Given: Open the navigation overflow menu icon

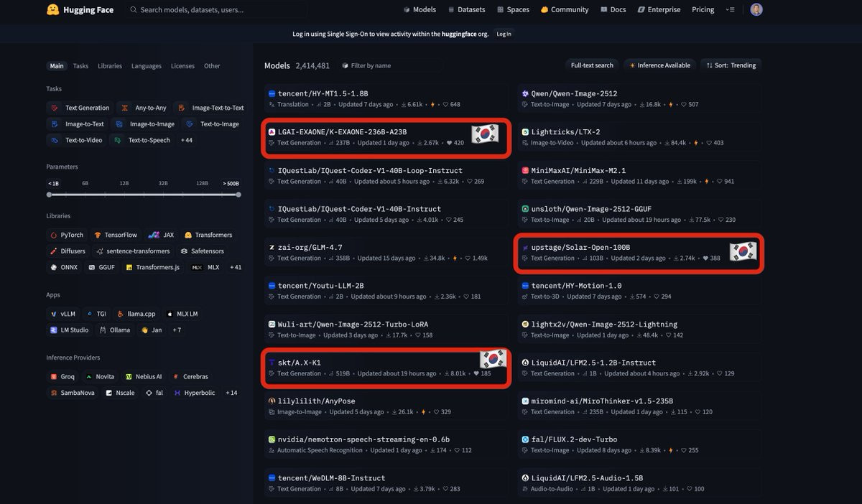Looking at the screenshot, I should pos(731,9).
